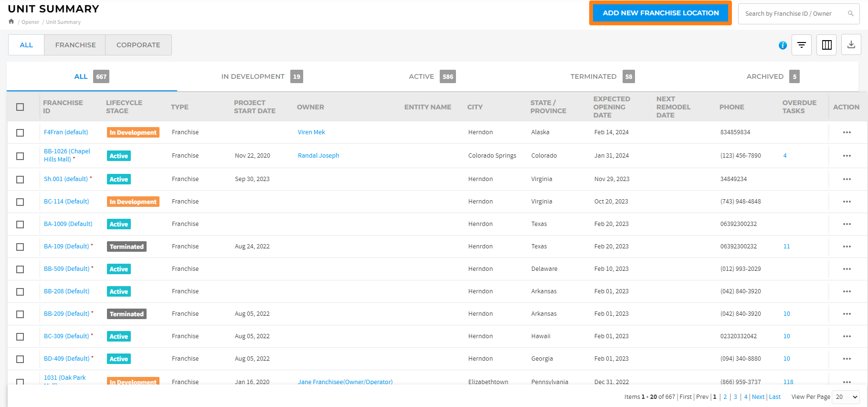This screenshot has height=407, width=868.
Task: Check the BC-114 (Default) row checkbox
Action: tap(20, 202)
